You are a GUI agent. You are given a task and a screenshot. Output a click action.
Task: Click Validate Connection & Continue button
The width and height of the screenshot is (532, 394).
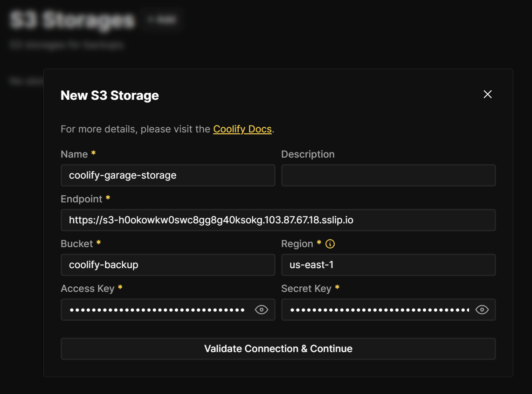click(278, 348)
